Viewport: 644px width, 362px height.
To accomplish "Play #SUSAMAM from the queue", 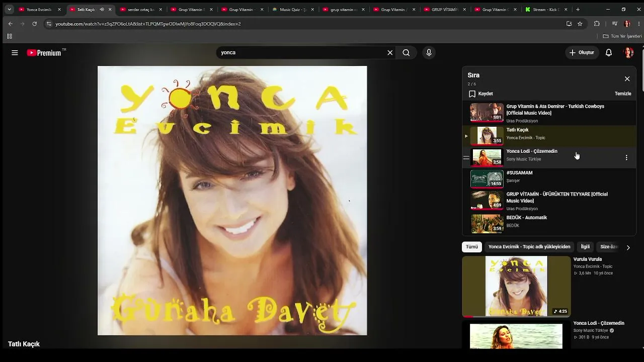I will (x=549, y=178).
